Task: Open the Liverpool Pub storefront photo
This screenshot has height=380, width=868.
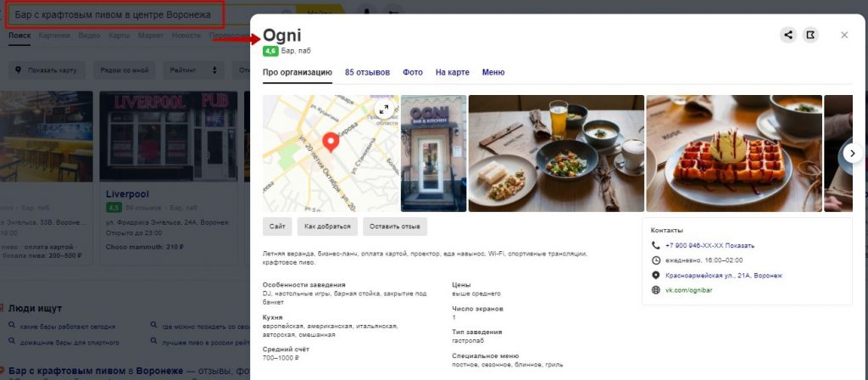Action: pos(169,137)
